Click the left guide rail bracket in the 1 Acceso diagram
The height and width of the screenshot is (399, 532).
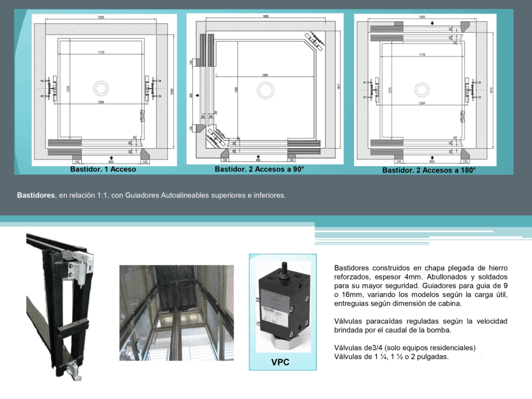click(50, 88)
